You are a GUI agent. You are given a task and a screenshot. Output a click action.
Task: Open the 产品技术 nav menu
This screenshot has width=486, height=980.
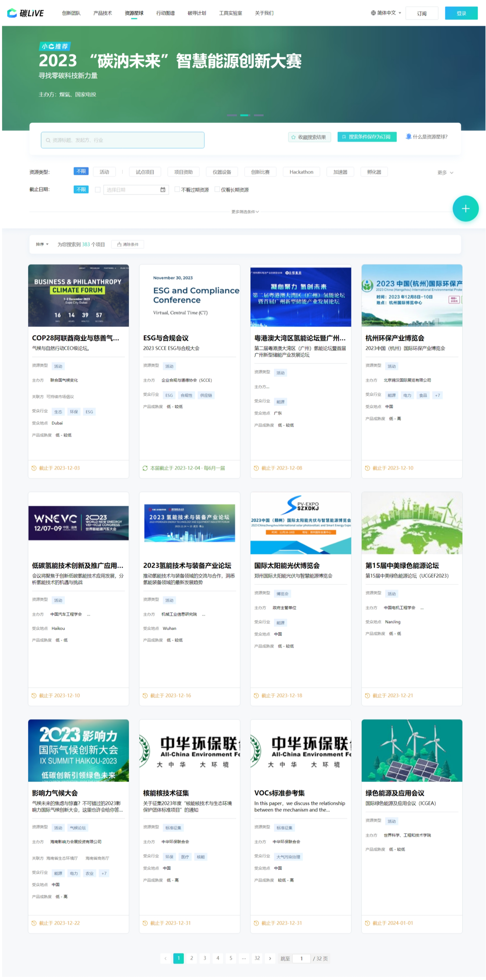[x=103, y=13]
